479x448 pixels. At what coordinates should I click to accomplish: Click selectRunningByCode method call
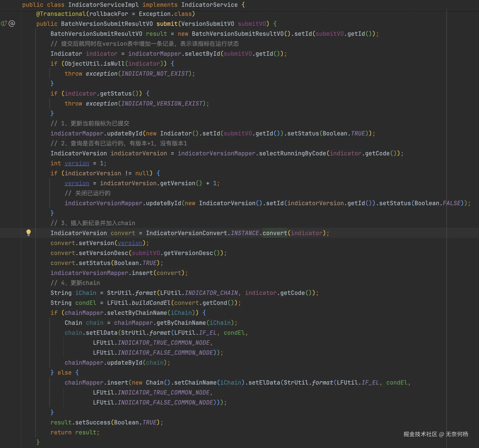pos(292,153)
